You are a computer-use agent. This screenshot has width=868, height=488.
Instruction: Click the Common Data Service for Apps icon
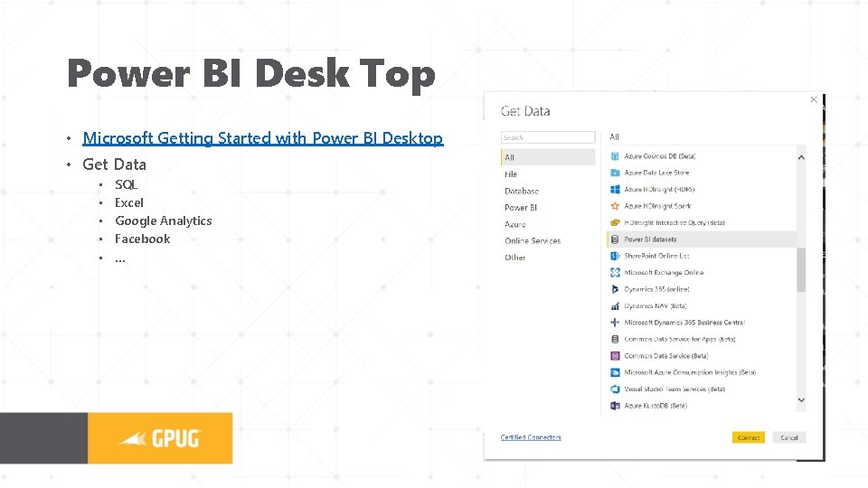point(615,339)
